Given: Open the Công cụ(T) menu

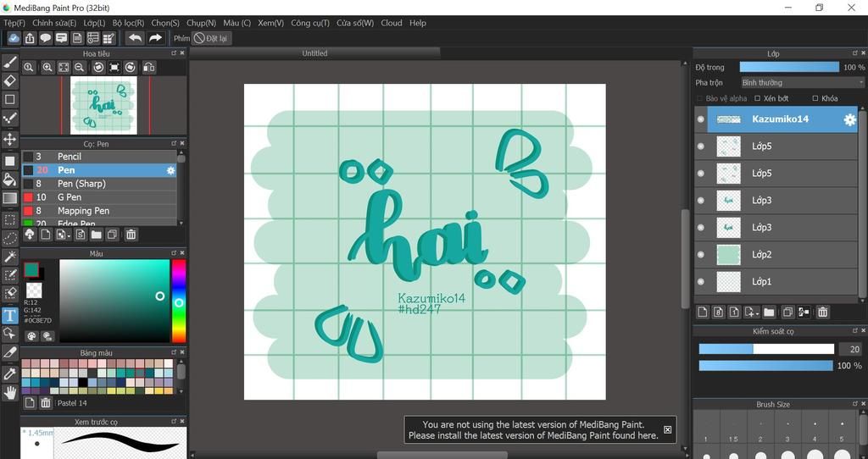Looking at the screenshot, I should 310,23.
